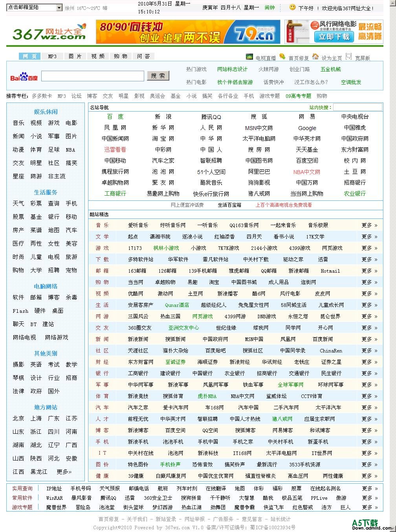Open the ChinaRen link
396x532 pixels.
point(331,351)
